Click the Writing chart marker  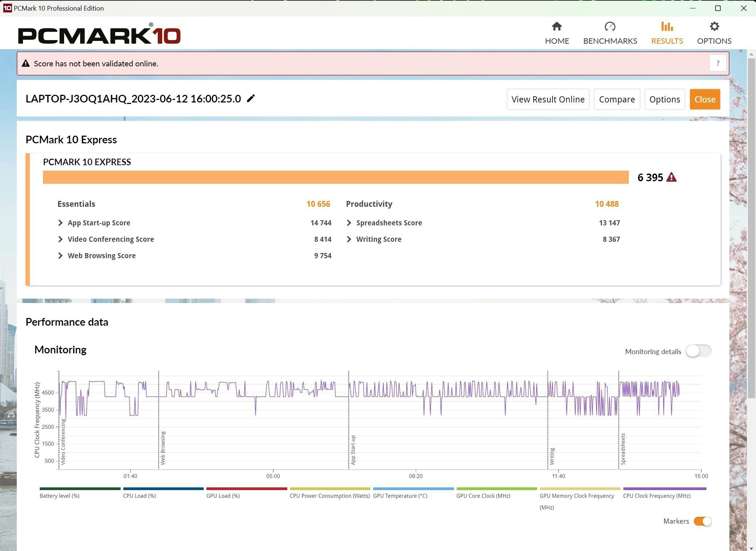552,456
